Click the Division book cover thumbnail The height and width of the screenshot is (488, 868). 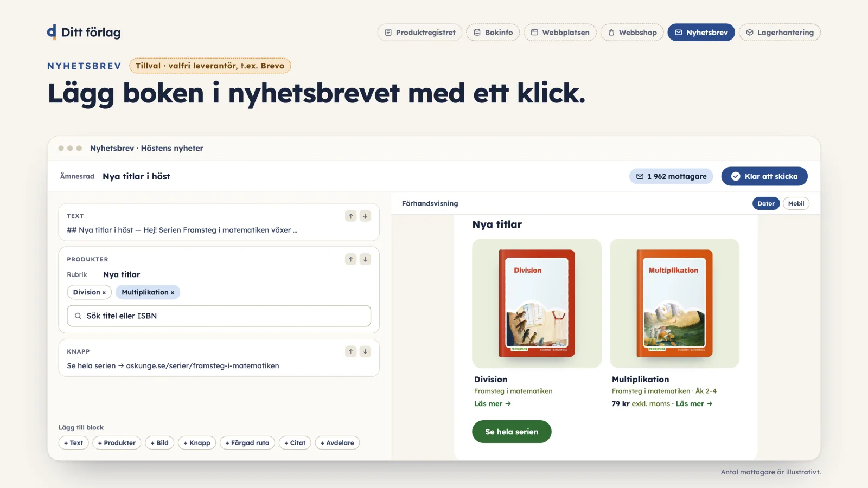[537, 303]
